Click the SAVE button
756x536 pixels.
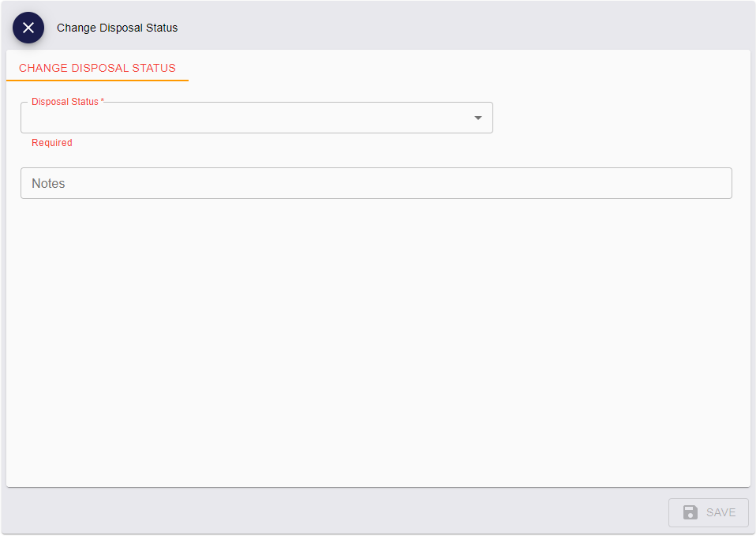709,512
